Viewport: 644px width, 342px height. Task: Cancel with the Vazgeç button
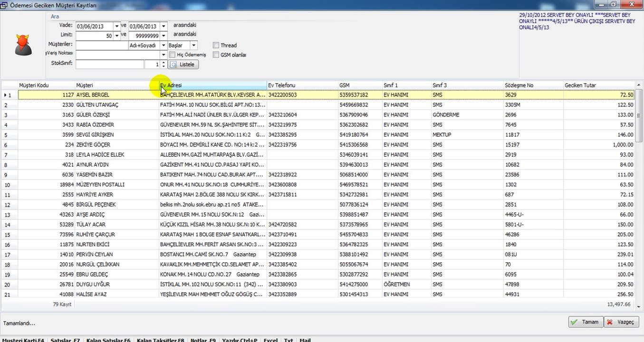click(x=621, y=322)
